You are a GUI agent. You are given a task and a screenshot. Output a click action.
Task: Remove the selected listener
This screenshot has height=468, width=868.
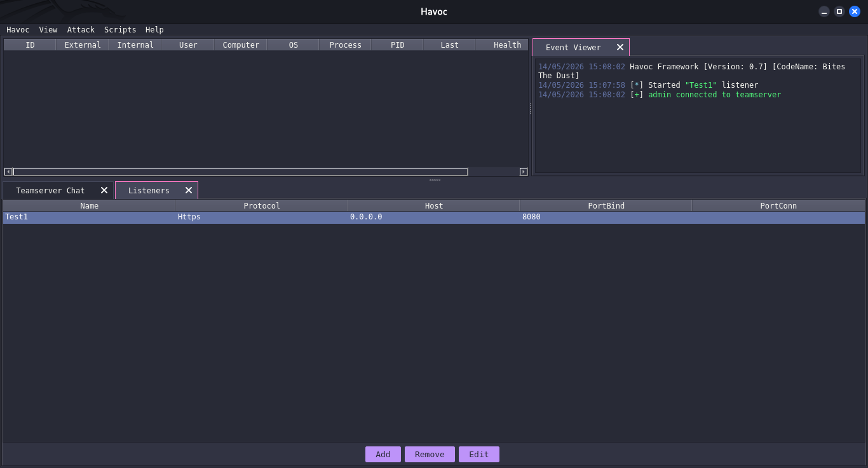430,454
